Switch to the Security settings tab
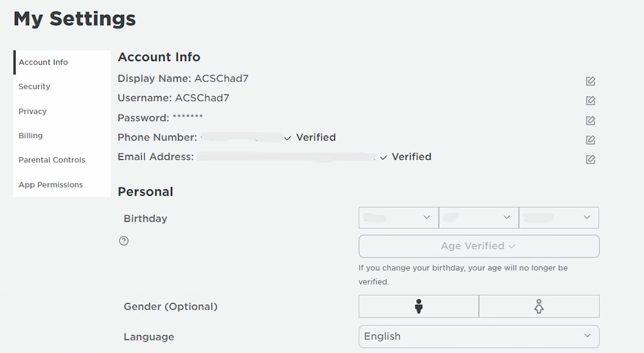Viewport: 644px width, 353px height. pyautogui.click(x=34, y=86)
